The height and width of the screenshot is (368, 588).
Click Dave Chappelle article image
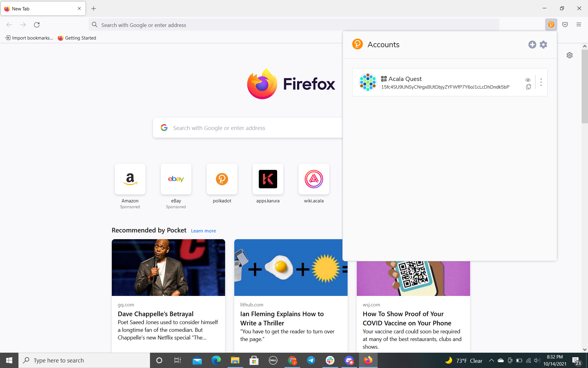point(168,267)
